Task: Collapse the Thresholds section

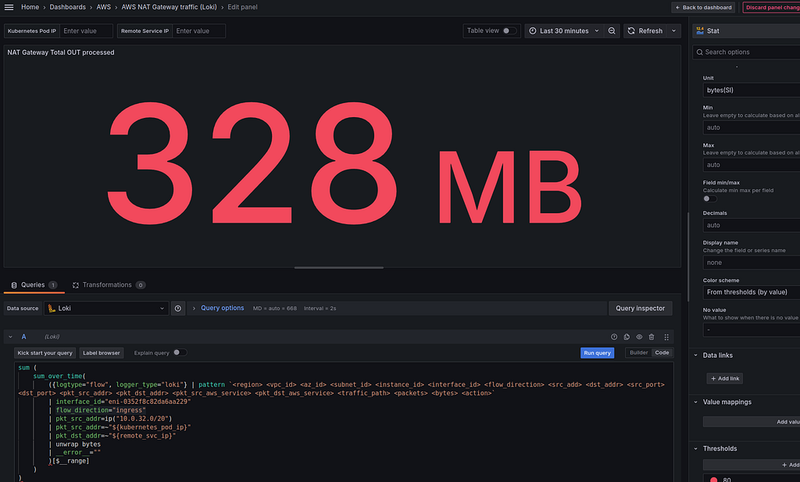Action: pos(695,449)
